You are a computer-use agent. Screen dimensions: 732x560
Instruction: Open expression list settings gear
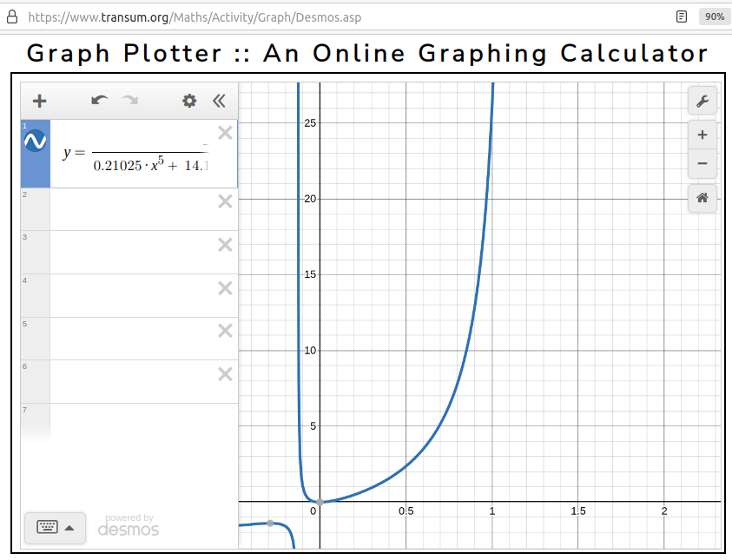click(189, 101)
